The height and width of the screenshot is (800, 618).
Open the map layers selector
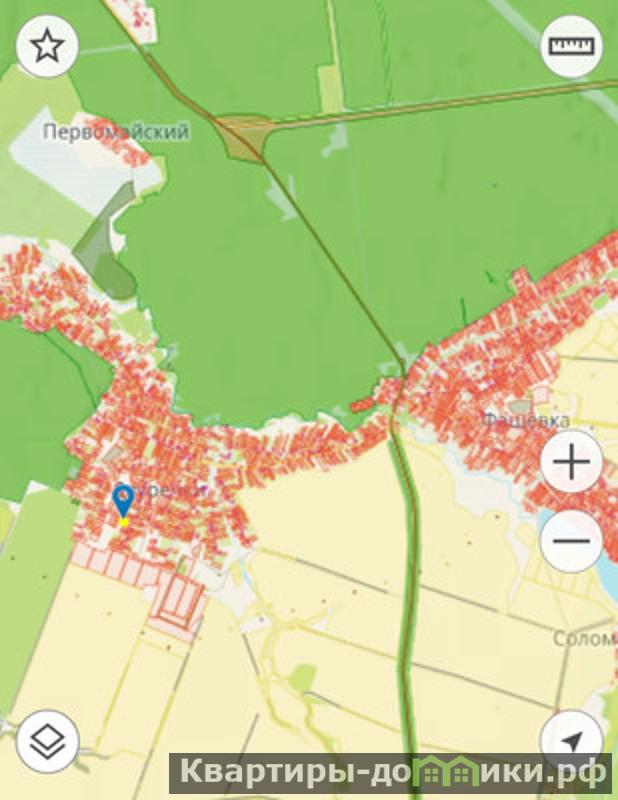click(47, 741)
